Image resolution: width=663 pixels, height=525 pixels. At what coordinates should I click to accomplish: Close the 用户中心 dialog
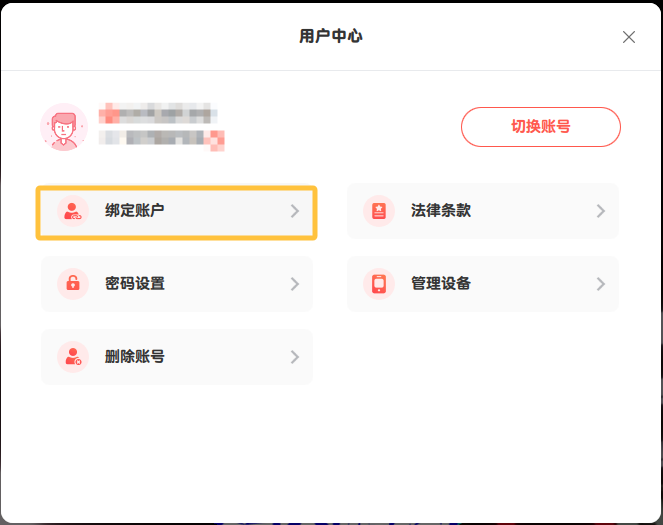coord(629,37)
